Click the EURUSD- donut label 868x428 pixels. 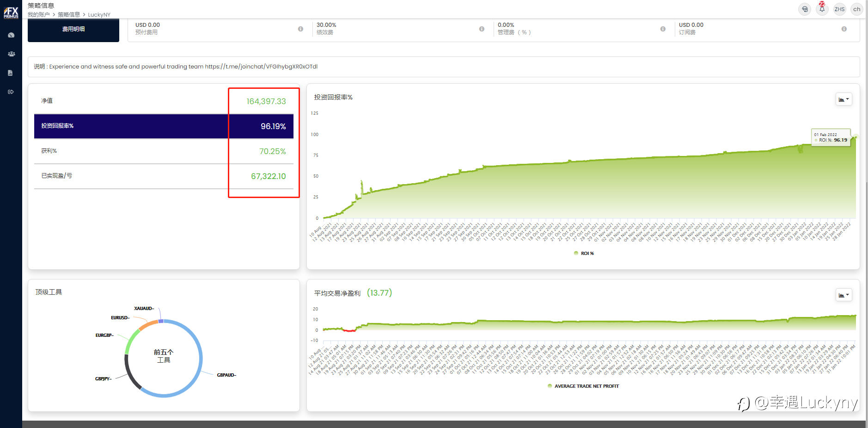(x=120, y=318)
